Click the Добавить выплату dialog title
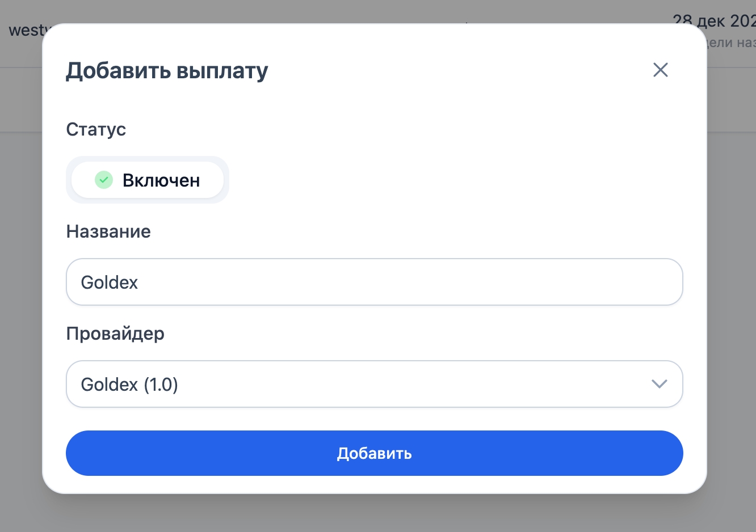Screen dimensions: 756x532 tap(167, 70)
